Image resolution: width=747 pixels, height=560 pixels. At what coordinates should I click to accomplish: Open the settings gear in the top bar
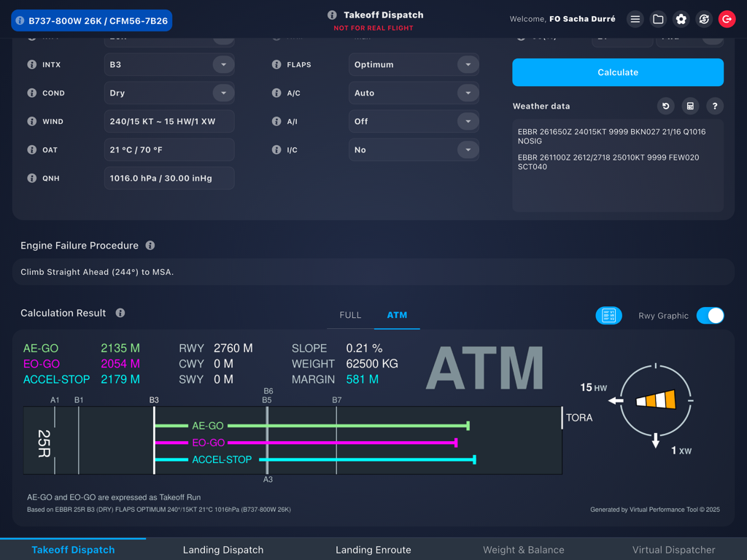point(681,18)
